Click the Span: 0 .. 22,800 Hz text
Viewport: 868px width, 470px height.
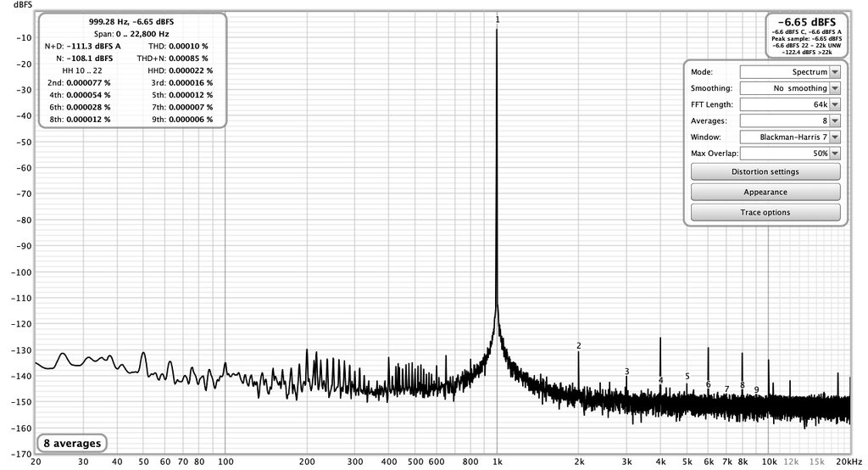point(131,34)
